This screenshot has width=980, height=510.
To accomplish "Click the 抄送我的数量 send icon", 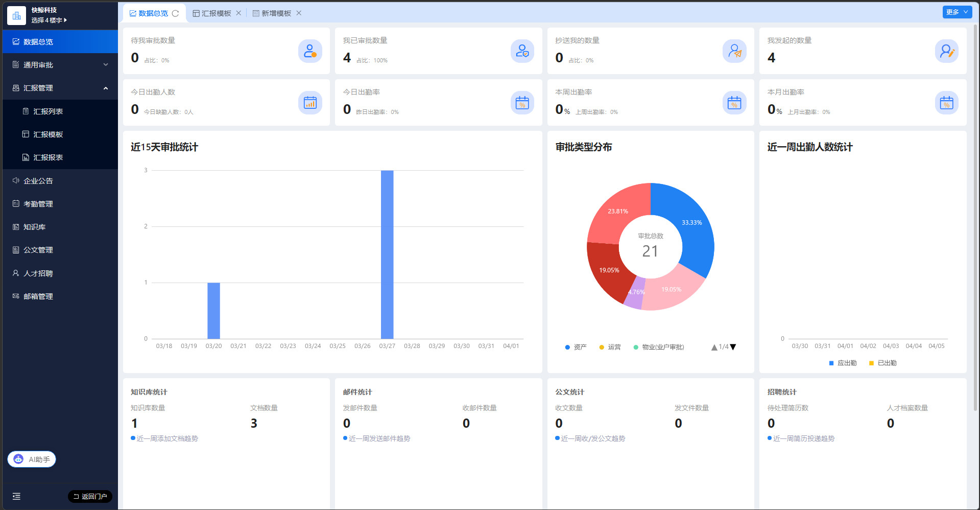I will 734,51.
